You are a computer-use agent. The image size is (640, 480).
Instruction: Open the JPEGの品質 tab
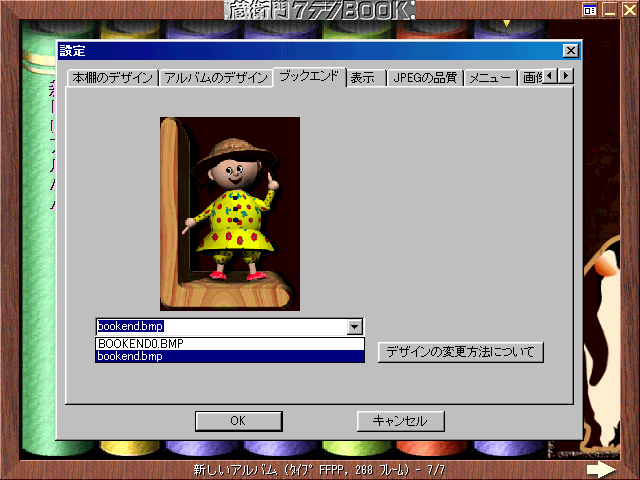click(x=424, y=78)
